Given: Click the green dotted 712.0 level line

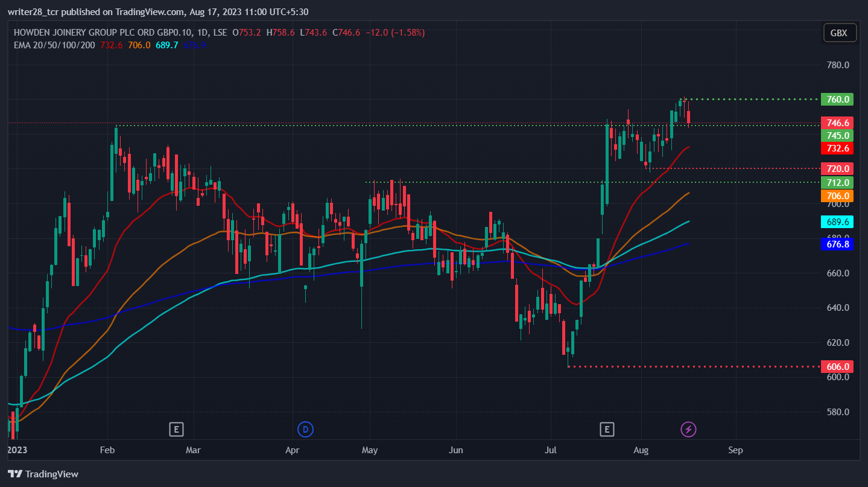Looking at the screenshot, I should pos(592,182).
